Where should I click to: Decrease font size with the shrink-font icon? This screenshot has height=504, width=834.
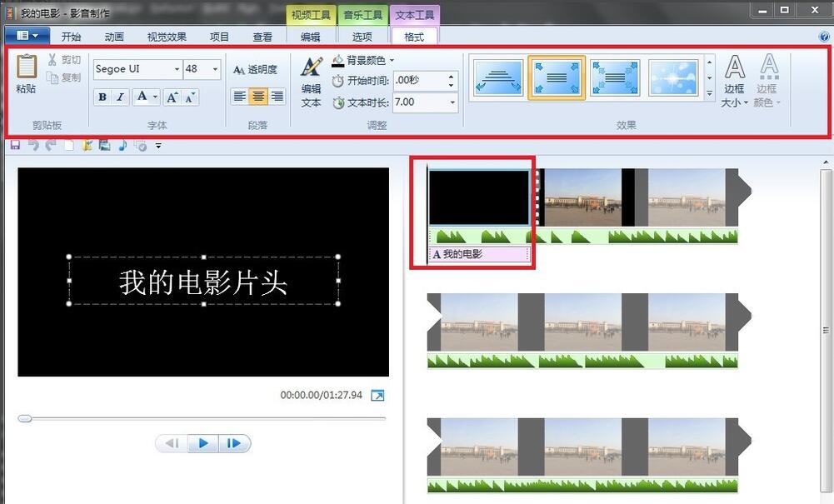pos(190,97)
